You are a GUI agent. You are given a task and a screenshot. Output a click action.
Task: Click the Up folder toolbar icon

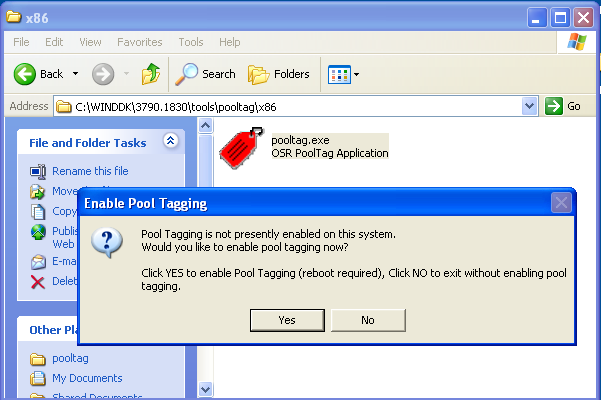pyautogui.click(x=151, y=74)
